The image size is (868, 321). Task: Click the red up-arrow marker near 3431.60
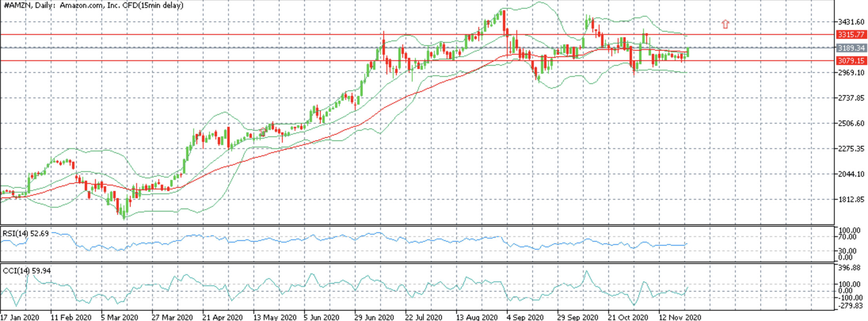725,24
